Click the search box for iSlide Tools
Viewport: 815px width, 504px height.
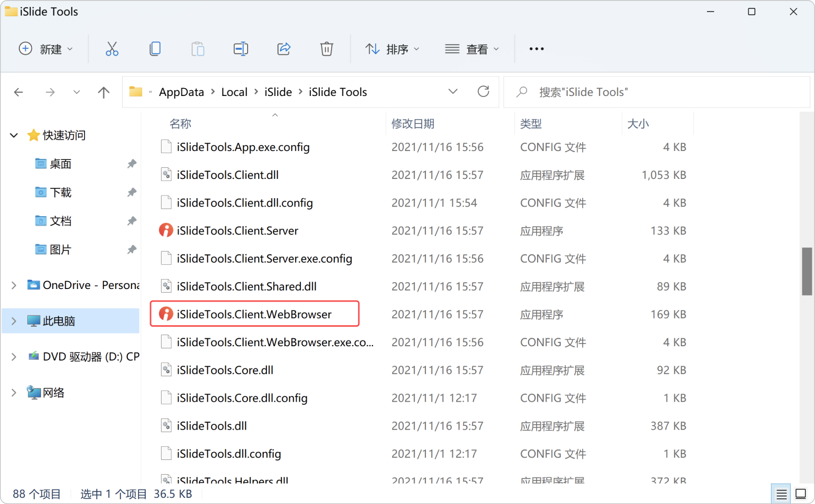point(657,92)
